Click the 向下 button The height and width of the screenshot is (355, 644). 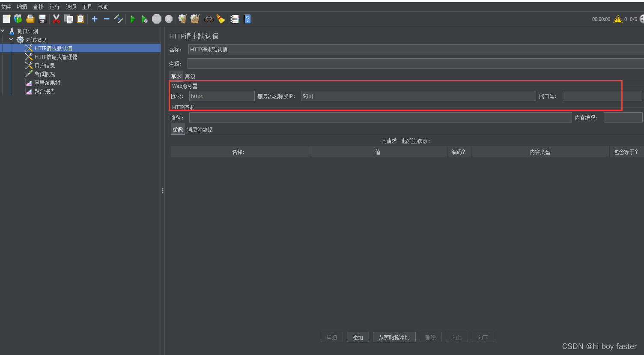point(483,337)
